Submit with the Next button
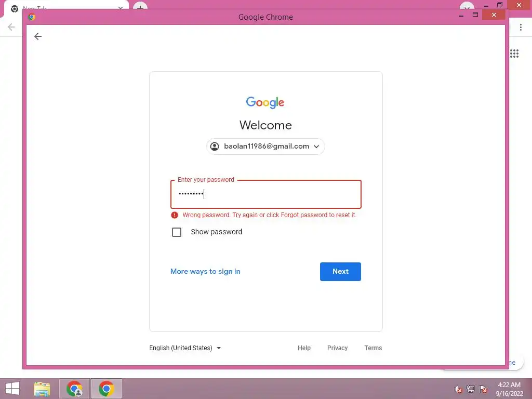The image size is (532, 399). pyautogui.click(x=340, y=271)
